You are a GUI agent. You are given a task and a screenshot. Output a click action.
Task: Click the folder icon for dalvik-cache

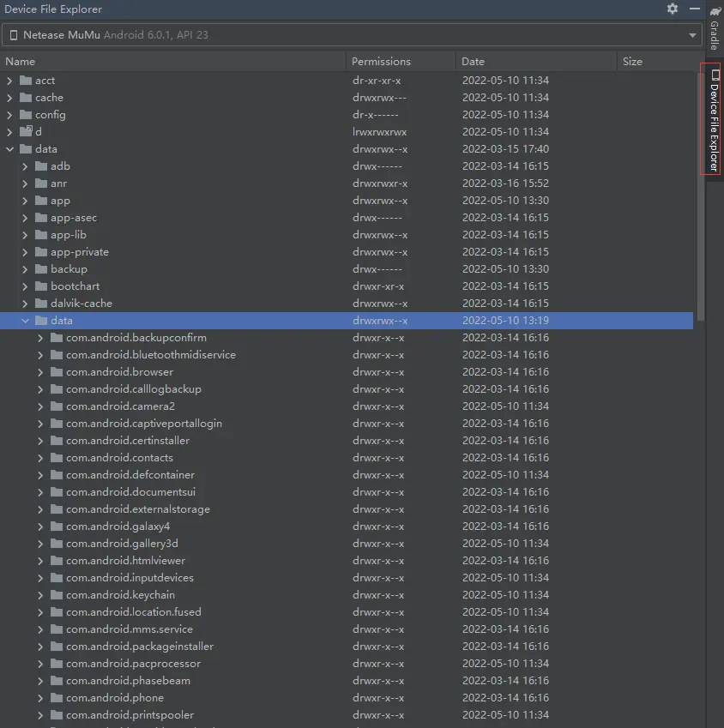pos(40,304)
